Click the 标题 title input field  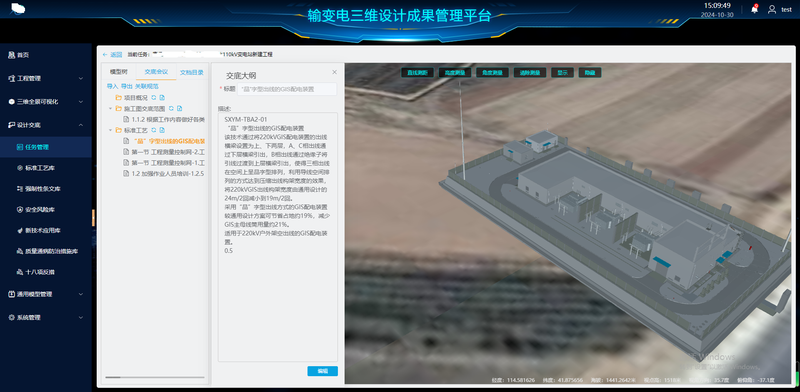(287, 89)
